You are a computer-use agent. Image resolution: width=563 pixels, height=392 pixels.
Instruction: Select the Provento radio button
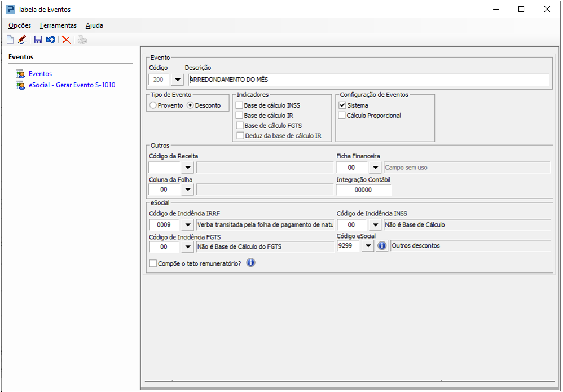153,105
